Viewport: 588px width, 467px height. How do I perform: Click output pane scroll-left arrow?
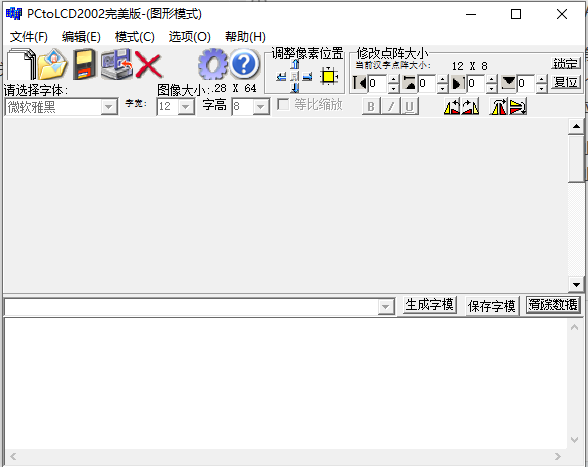click(x=13, y=456)
